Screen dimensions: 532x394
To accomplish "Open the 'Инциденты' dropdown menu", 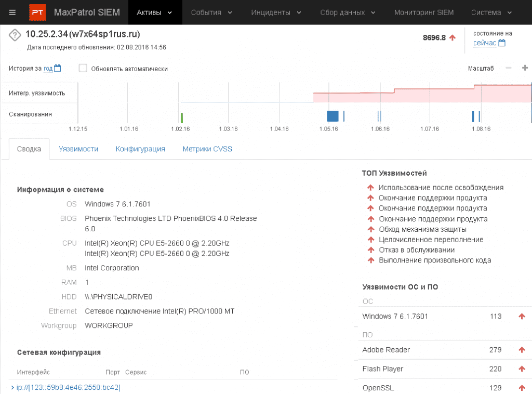I will (x=276, y=12).
